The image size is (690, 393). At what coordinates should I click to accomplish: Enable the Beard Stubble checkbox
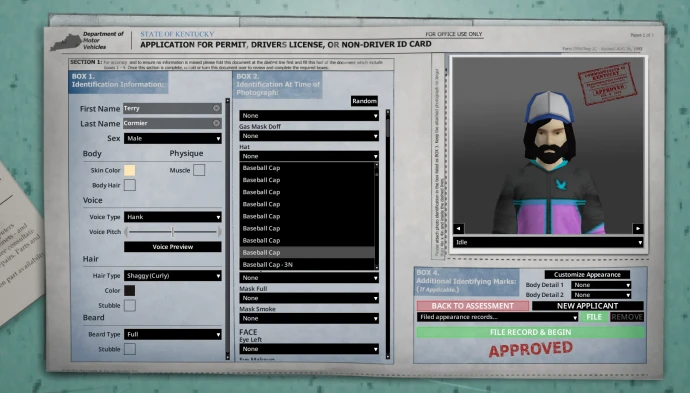click(129, 349)
